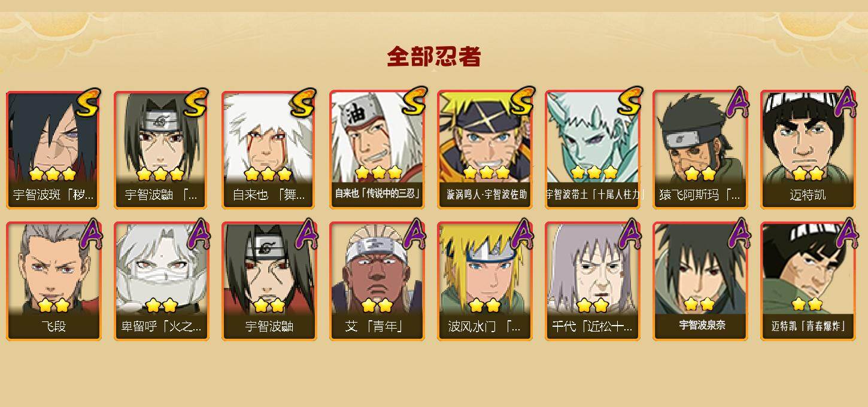This screenshot has width=868, height=407.
Task: Open the S-rank 宇智波鼬 card
Action: point(161,150)
